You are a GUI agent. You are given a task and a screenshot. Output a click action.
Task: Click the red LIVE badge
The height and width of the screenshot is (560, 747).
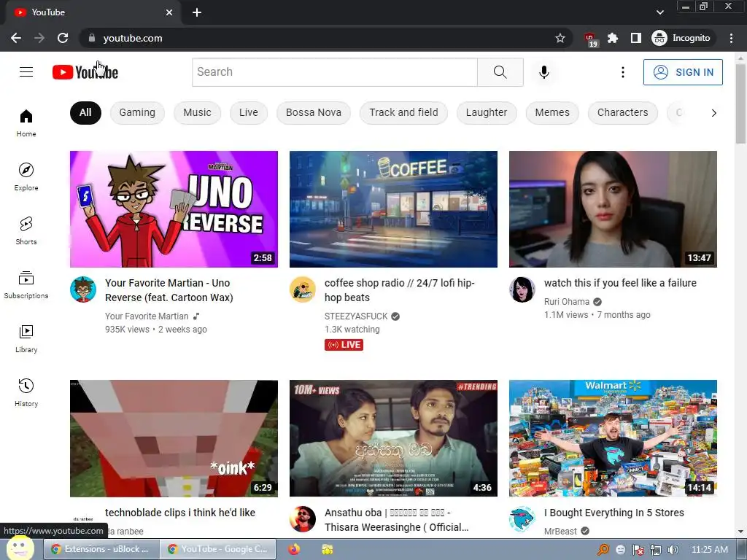tap(344, 345)
